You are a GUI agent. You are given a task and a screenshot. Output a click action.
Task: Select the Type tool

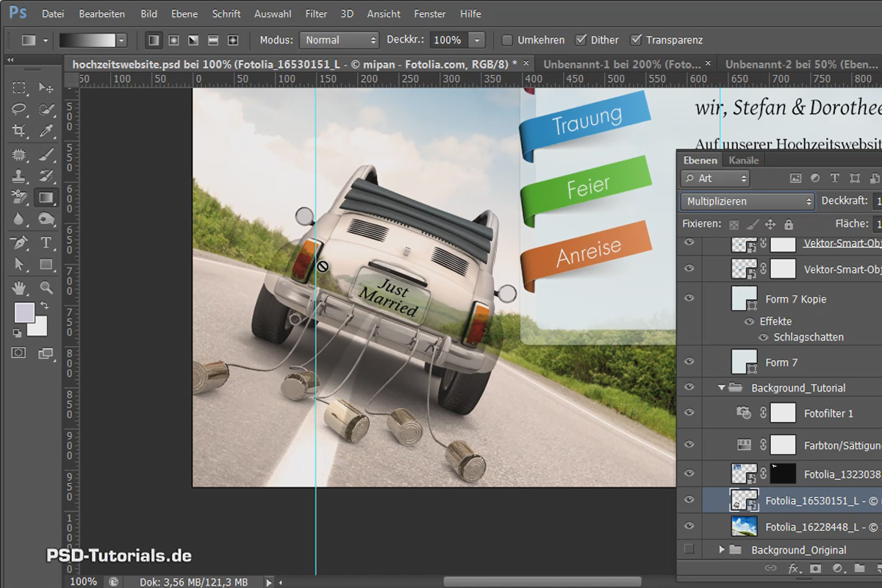coord(46,242)
